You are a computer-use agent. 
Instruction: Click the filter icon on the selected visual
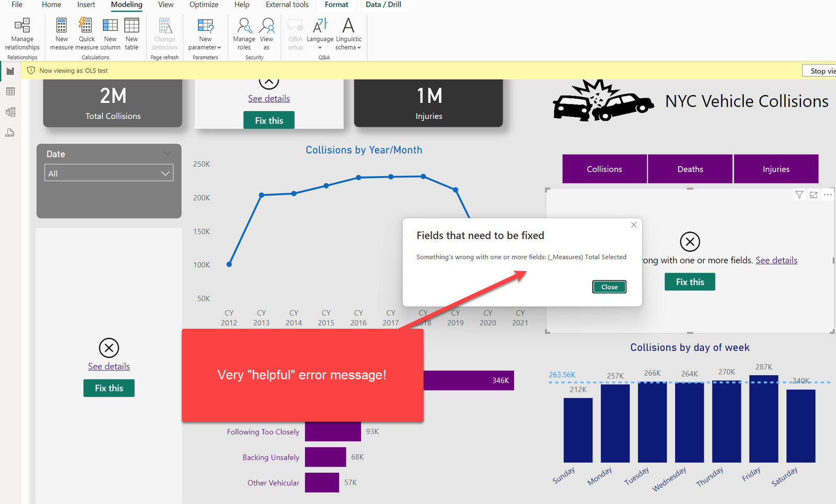click(x=799, y=195)
